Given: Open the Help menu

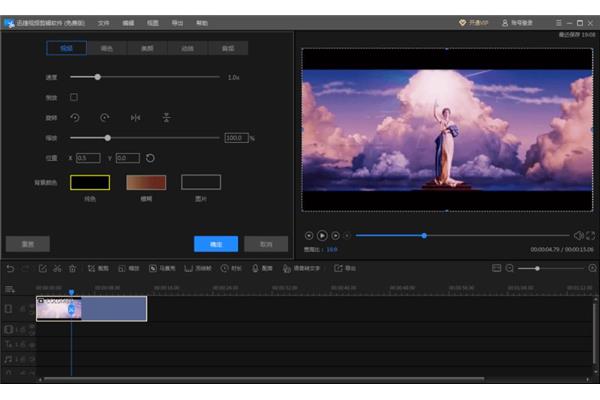Looking at the screenshot, I should 202,23.
